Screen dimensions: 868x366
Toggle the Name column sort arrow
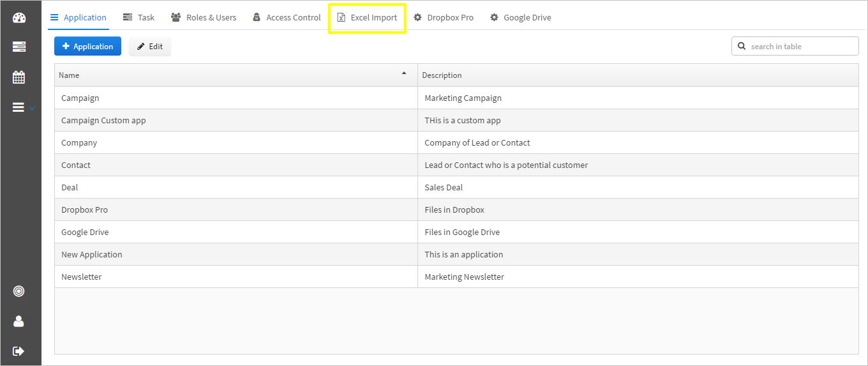403,73
